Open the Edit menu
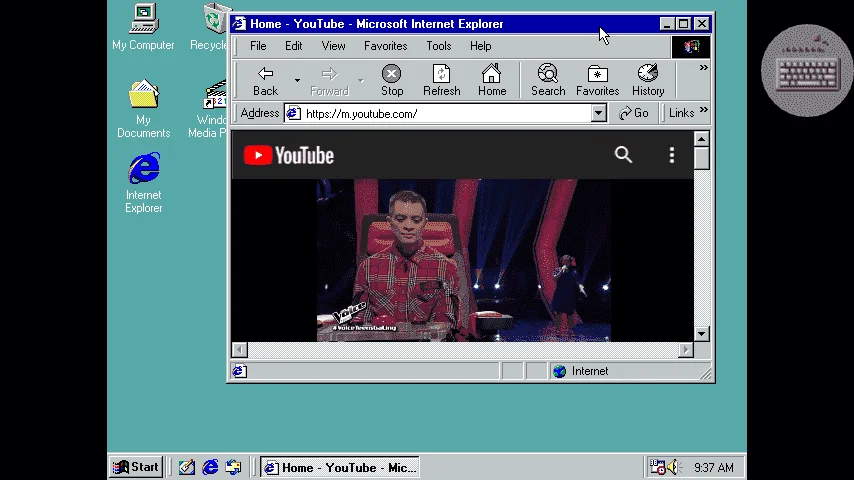 click(x=294, y=46)
